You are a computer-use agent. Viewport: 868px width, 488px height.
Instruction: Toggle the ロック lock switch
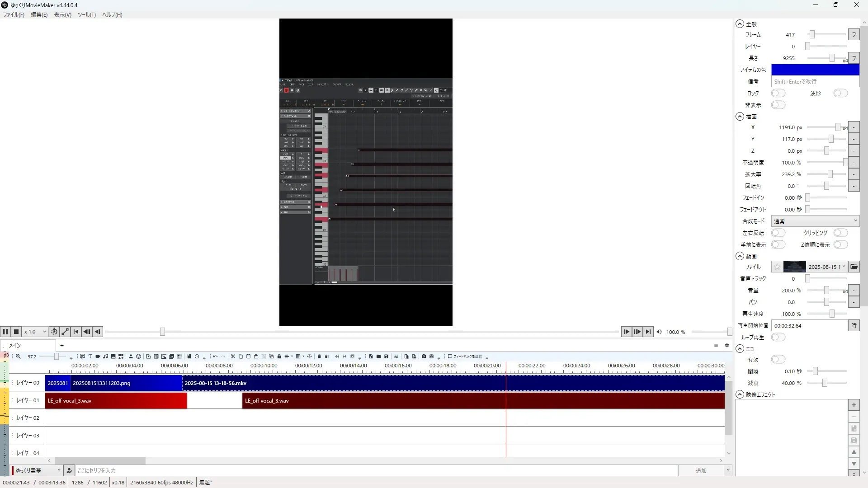point(778,94)
